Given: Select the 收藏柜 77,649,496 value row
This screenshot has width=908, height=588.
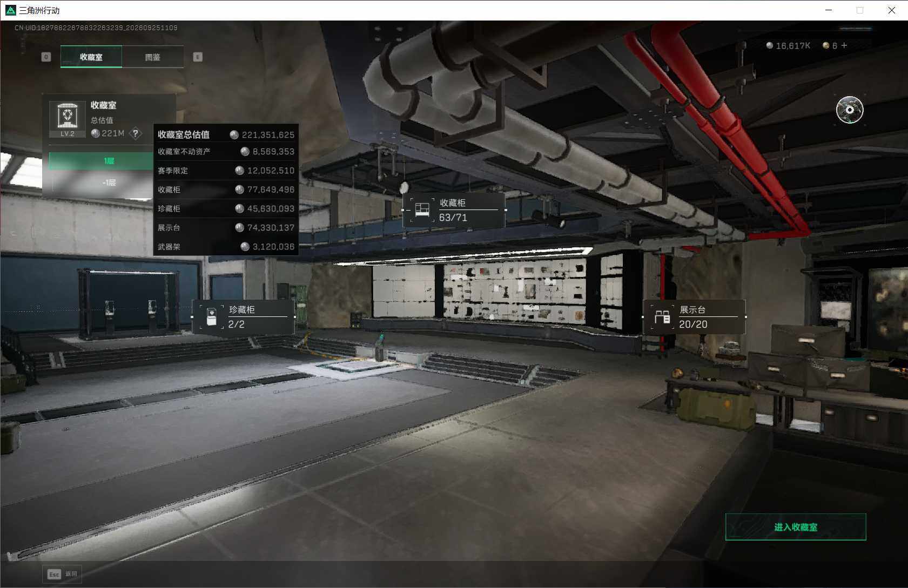Looking at the screenshot, I should coord(226,190).
